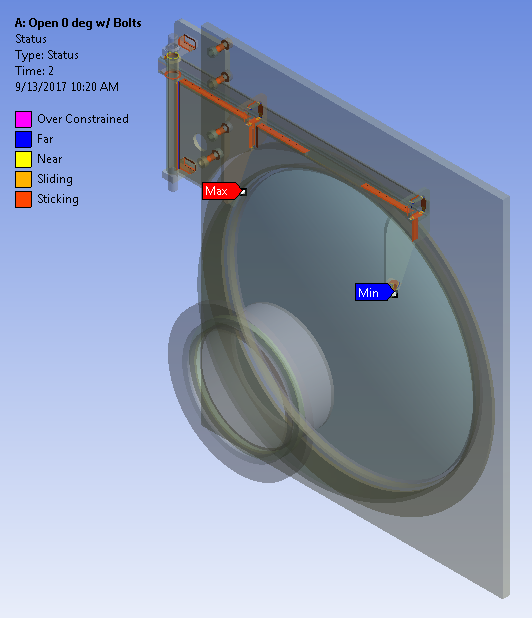This screenshot has height=618, width=532.
Task: Click the 'Near' legend label
Action: click(x=50, y=159)
